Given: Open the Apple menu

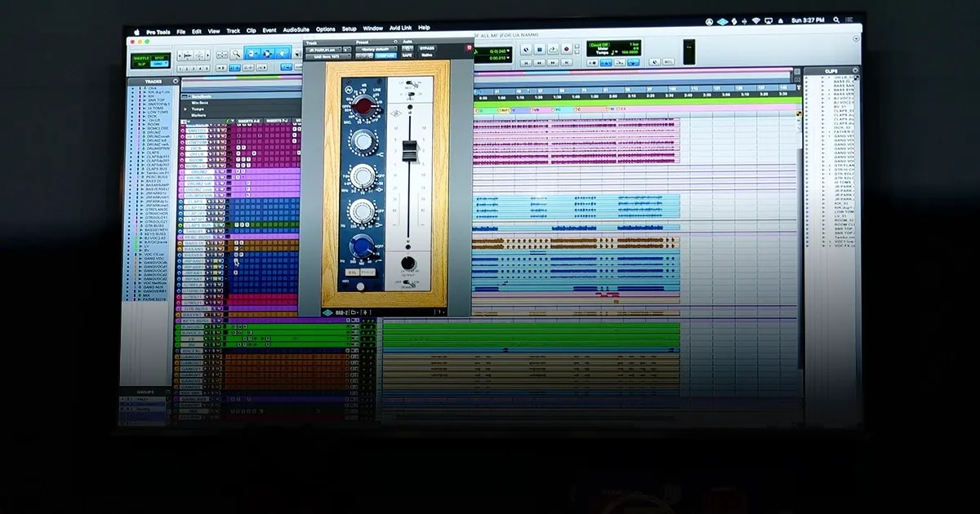Looking at the screenshot, I should [x=137, y=32].
